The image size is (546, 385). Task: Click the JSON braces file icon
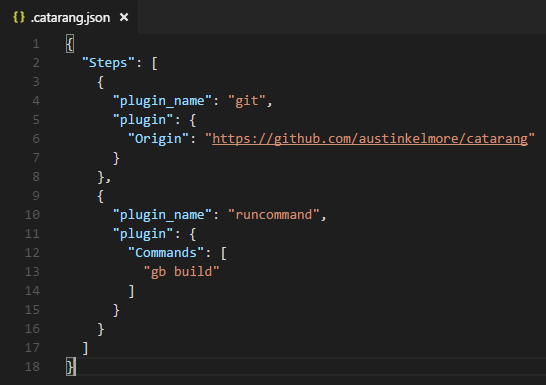pyautogui.click(x=19, y=17)
